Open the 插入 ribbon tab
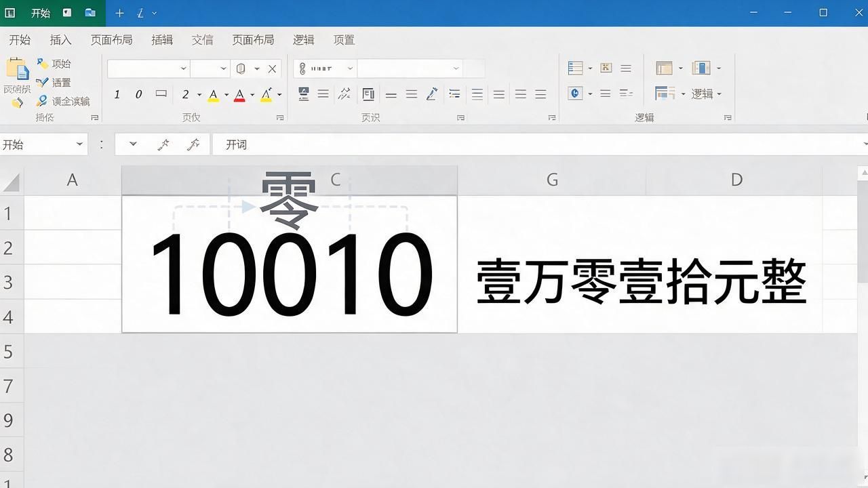The height and width of the screenshot is (488, 868). (60, 40)
